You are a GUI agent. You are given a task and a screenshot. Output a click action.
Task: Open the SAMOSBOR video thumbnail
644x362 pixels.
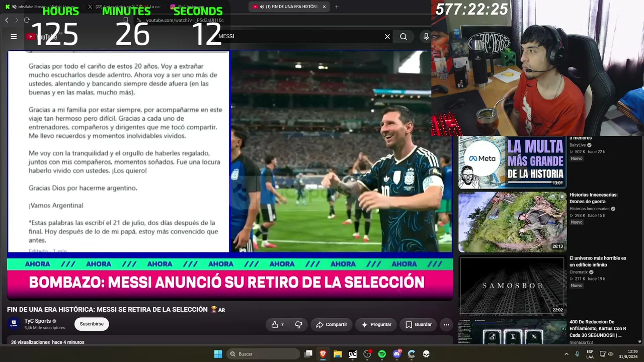[512, 286]
